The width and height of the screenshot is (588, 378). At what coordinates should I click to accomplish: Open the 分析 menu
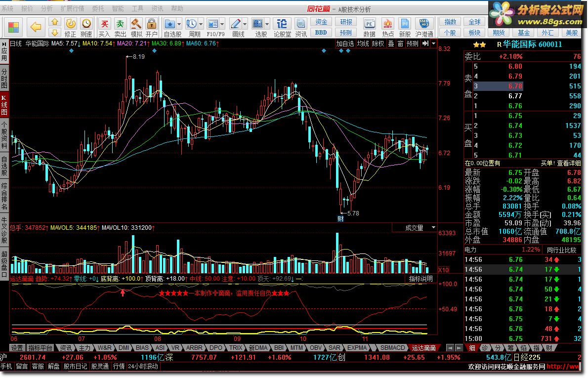pyautogui.click(x=46, y=8)
